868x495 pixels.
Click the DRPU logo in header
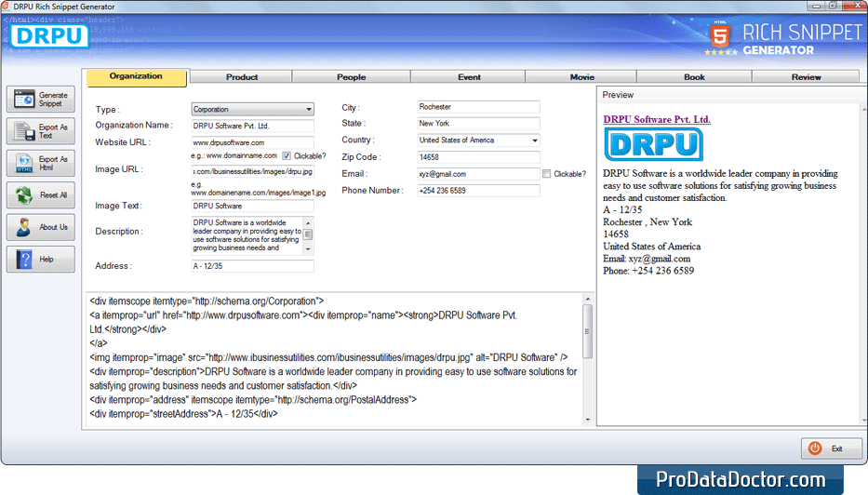(49, 36)
